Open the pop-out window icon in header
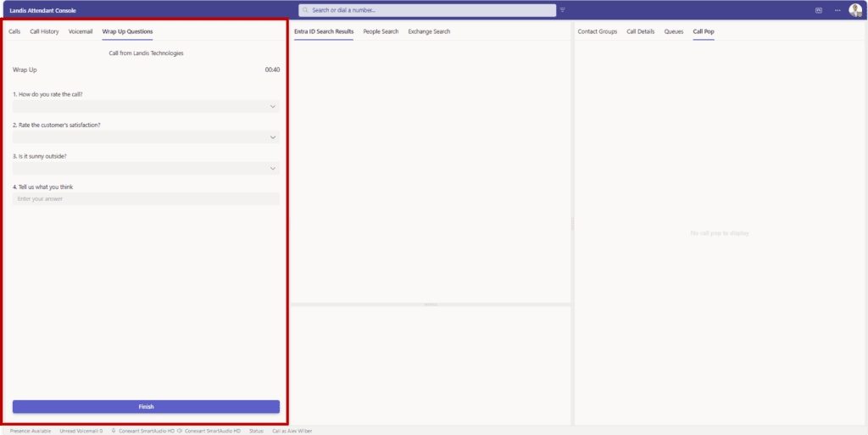 (819, 10)
